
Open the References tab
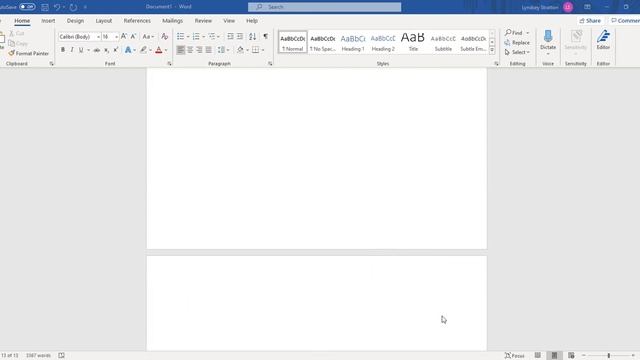click(x=137, y=20)
